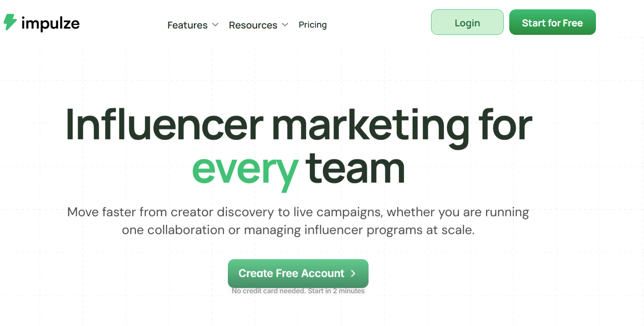Click the impulze wordmark text
The width and height of the screenshot is (644, 326).
(x=50, y=23)
